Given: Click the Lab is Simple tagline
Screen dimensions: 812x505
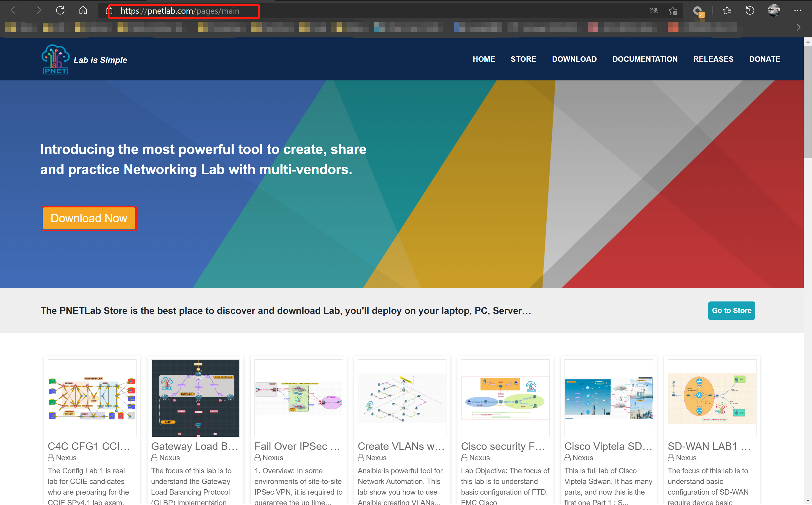Looking at the screenshot, I should pyautogui.click(x=100, y=60).
